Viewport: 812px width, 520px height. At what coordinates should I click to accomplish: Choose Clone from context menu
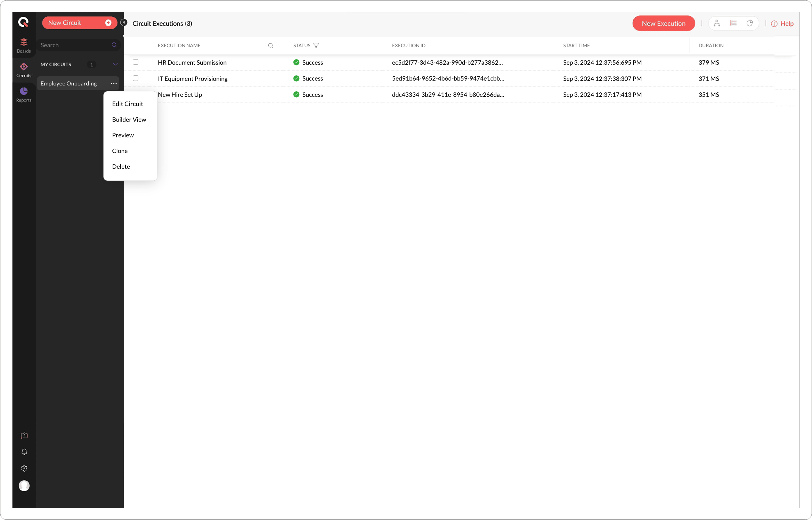[120, 151]
